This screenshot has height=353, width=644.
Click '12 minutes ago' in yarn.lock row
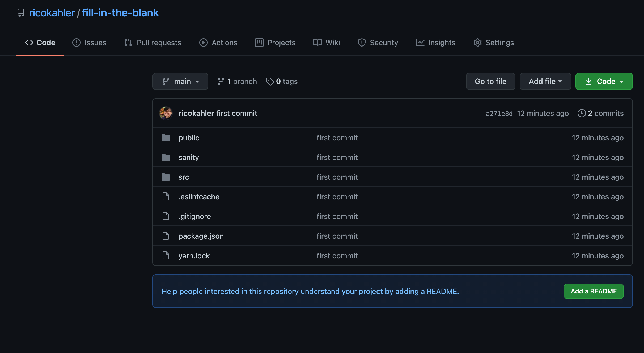point(598,256)
